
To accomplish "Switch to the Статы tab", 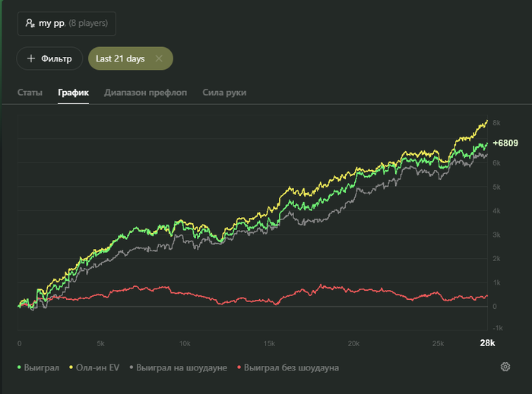I will coord(30,93).
